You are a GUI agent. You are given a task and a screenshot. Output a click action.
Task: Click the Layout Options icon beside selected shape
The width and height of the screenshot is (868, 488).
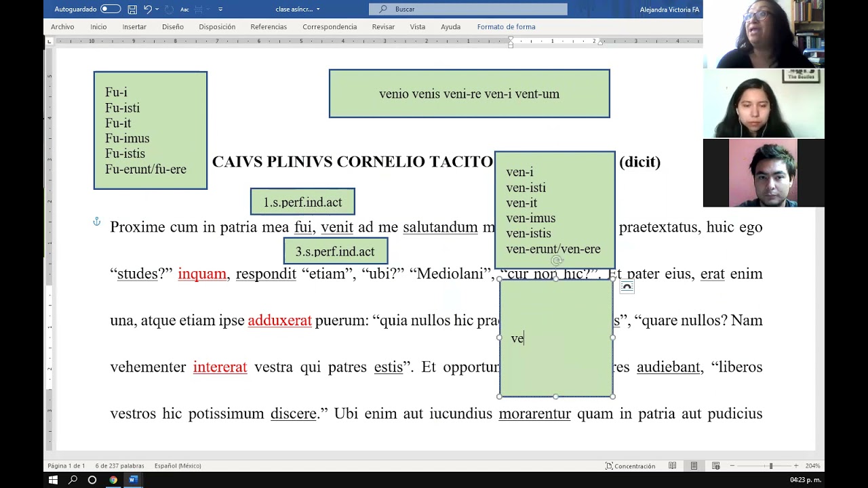pos(627,287)
